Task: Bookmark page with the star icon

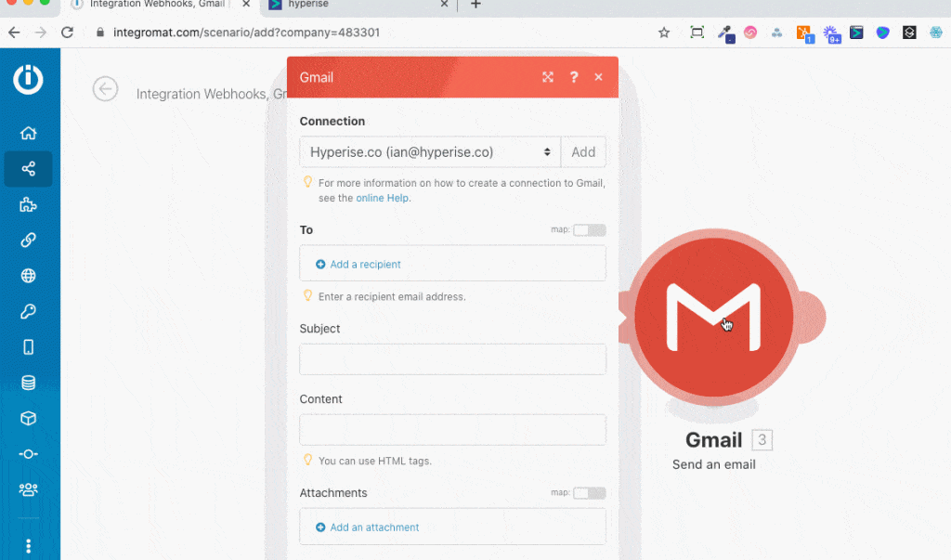Action: [x=664, y=33]
